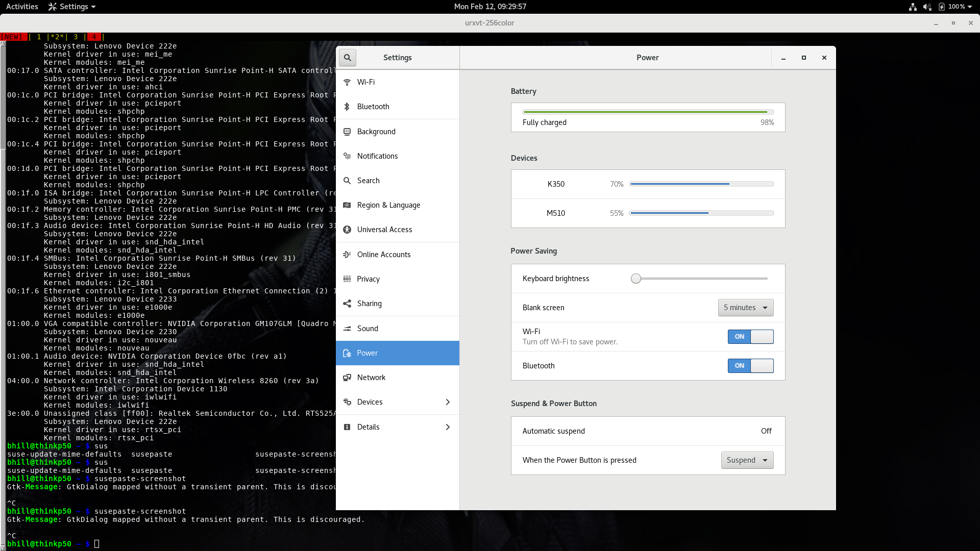Click the Universal Access icon
980x551 pixels.
[x=347, y=230]
